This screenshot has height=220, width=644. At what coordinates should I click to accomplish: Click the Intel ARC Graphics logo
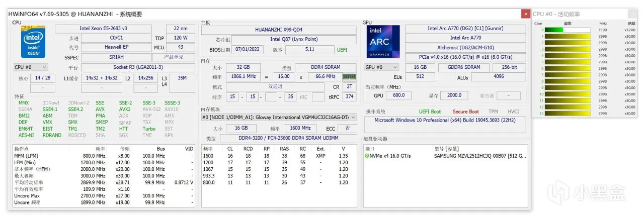point(383,42)
